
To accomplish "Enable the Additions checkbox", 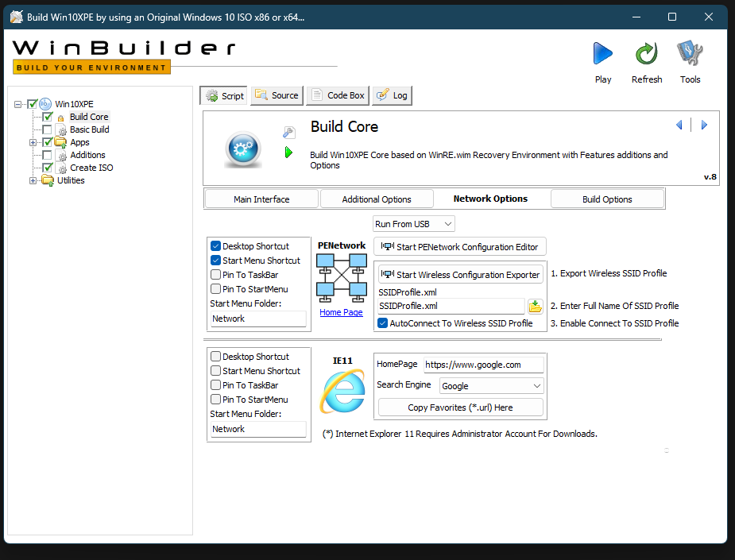I will [48, 155].
